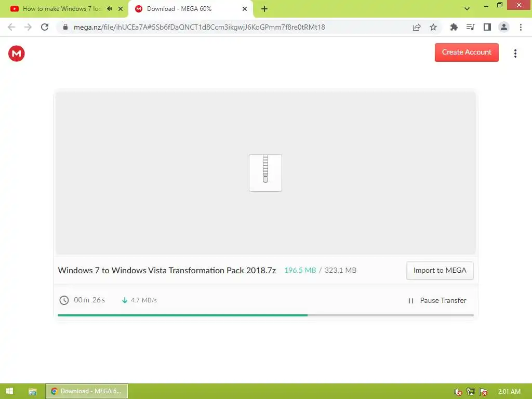Bookmark this page with star icon

pos(433,27)
